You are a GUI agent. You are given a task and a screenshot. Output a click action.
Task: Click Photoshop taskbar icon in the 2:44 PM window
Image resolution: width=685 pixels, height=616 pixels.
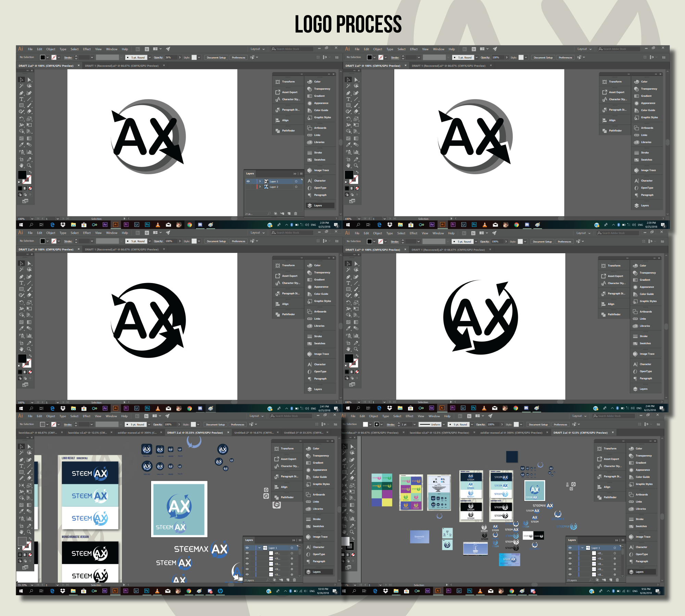point(473,408)
